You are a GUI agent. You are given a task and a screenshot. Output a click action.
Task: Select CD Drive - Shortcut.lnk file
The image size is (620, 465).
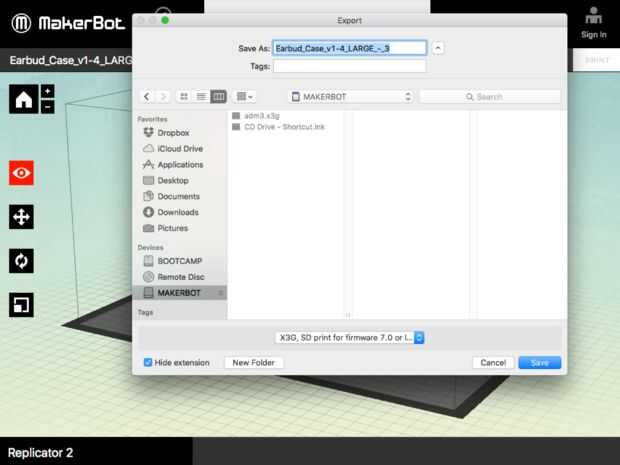click(278, 127)
